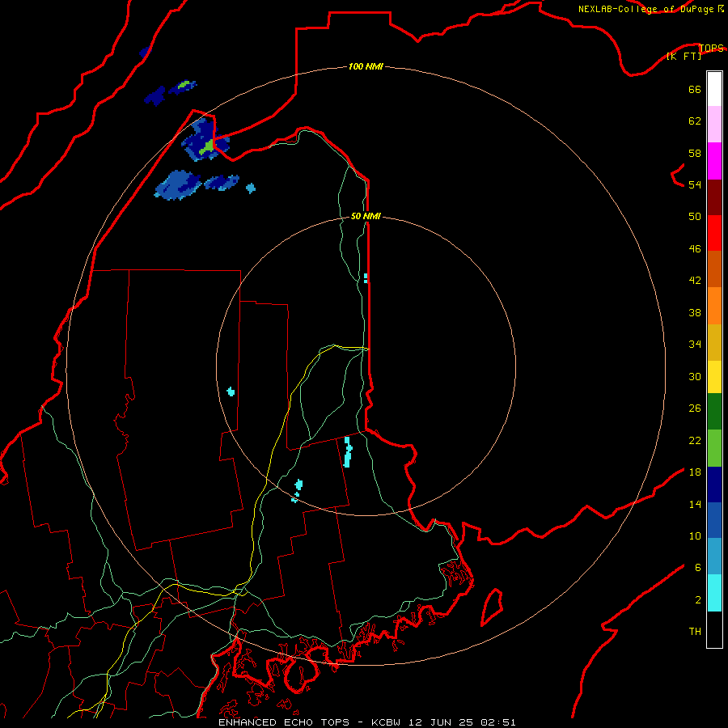Click the "14" legend value
Image resolution: width=728 pixels, height=728 pixels.
(695, 504)
